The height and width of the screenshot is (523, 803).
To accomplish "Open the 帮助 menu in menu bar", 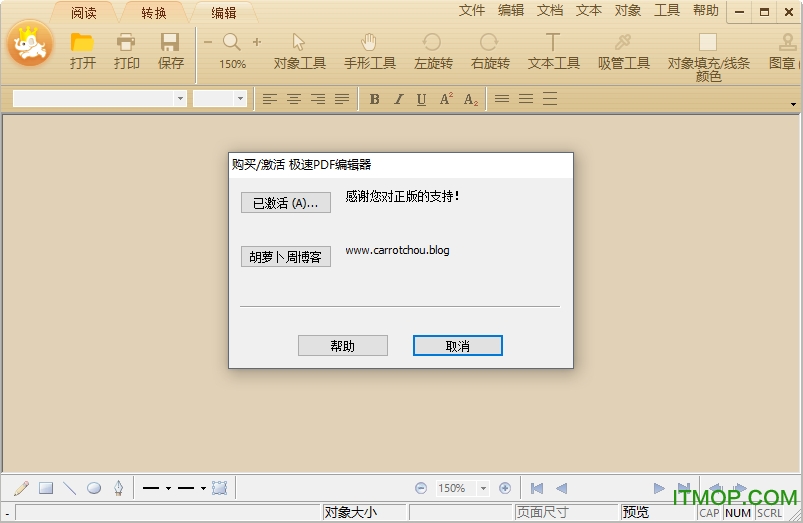I will click(x=706, y=10).
